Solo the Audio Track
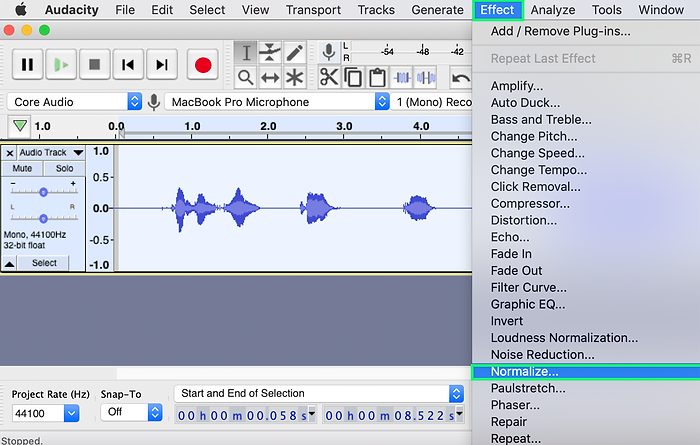Viewport: 700px width, 445px height. pos(64,168)
